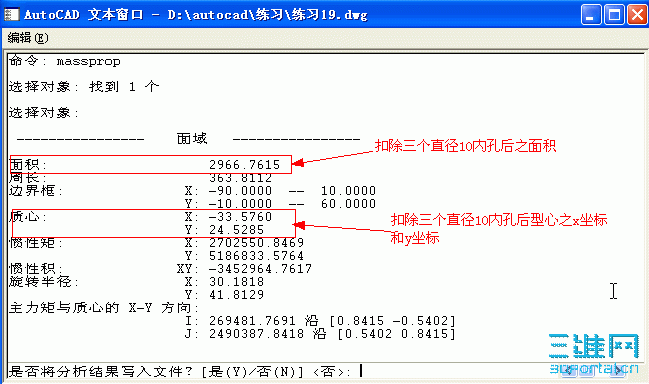The width and height of the screenshot is (649, 384).
Task: Maximize the AutoCAD text window
Action: tap(614, 15)
